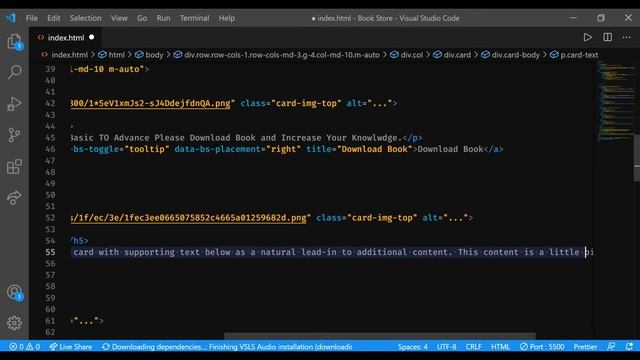Image resolution: width=640 pixels, height=360 pixels.
Task: Click the Downloading dependencies status message
Action: (227, 347)
